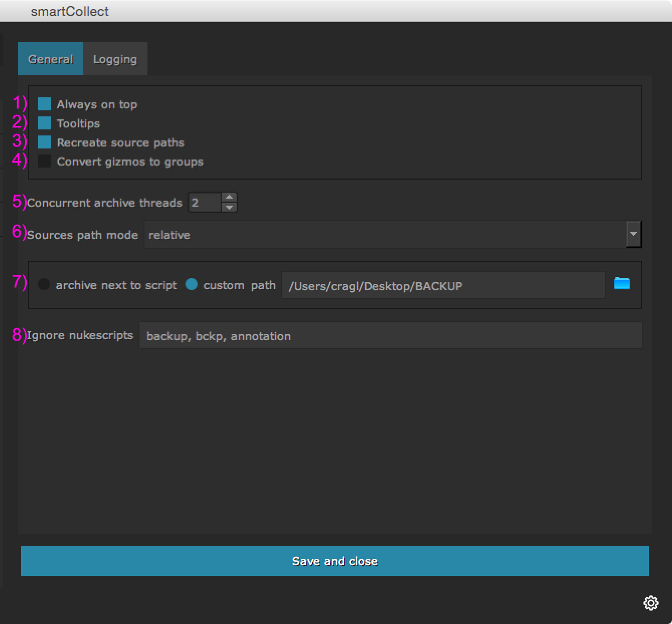Disable the Always on top checkbox

[x=45, y=104]
